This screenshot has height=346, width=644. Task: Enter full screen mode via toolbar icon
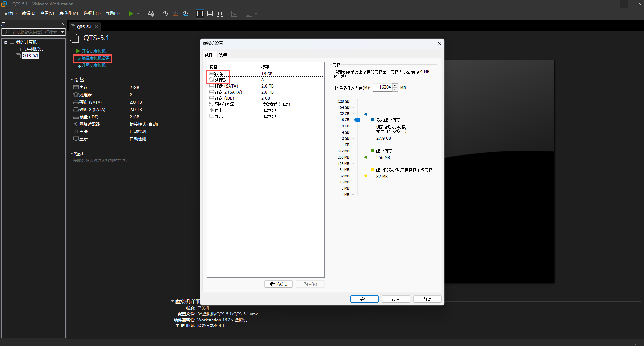pyautogui.click(x=220, y=14)
